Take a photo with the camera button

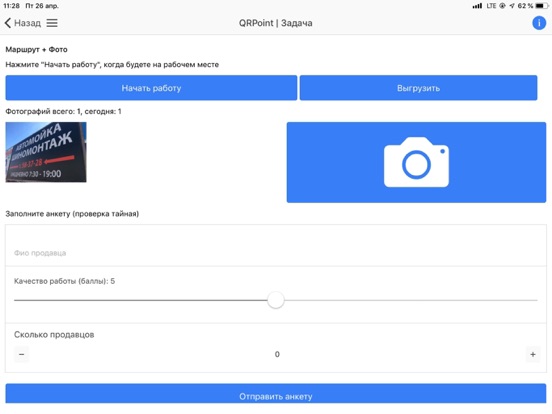click(416, 162)
